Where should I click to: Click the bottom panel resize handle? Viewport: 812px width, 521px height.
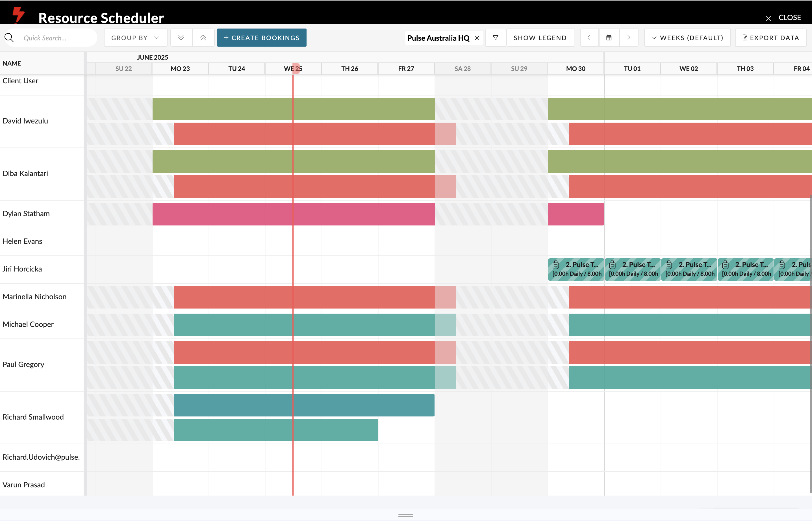coord(406,515)
